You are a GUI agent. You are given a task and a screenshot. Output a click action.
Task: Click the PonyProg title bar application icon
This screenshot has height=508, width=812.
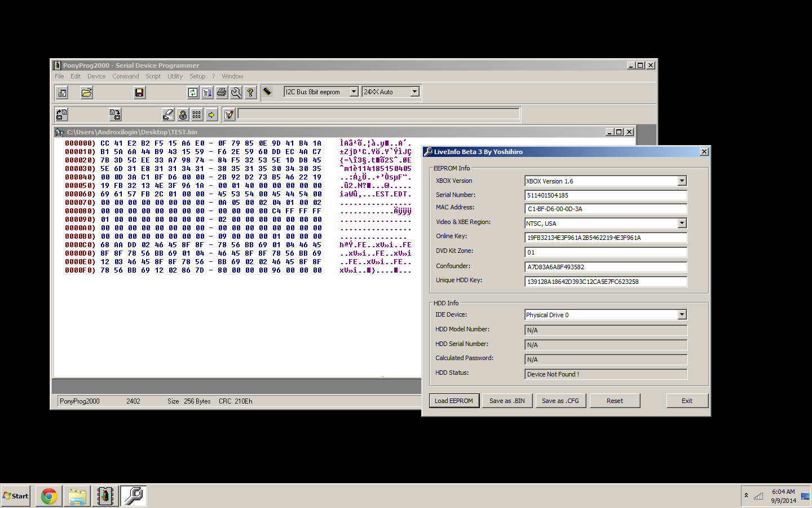57,65
